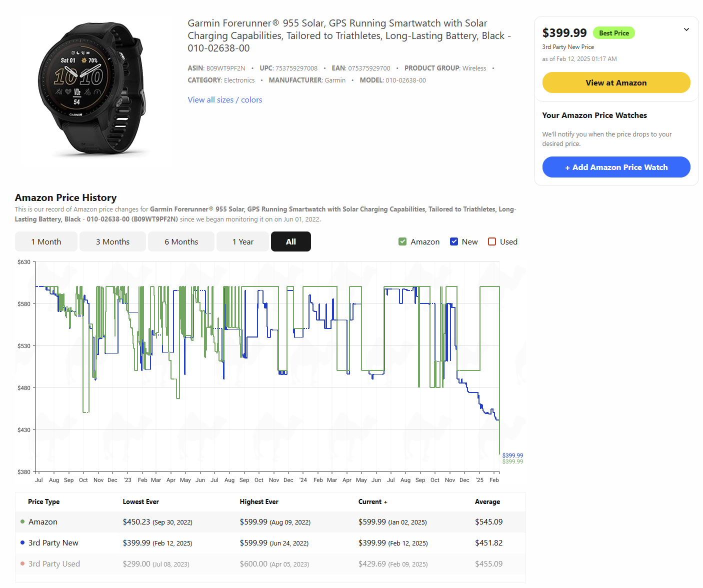Click 3rd Party New average $451.82
The image size is (703, 588).
pyautogui.click(x=488, y=542)
